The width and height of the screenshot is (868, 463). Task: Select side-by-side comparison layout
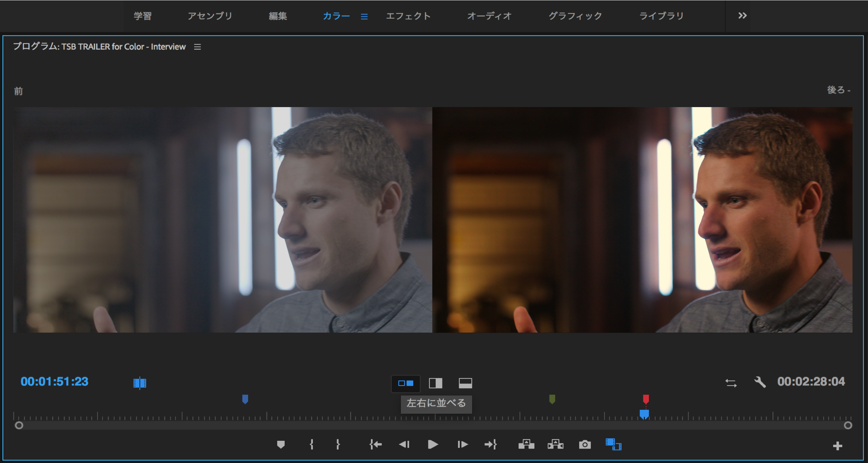tap(406, 383)
